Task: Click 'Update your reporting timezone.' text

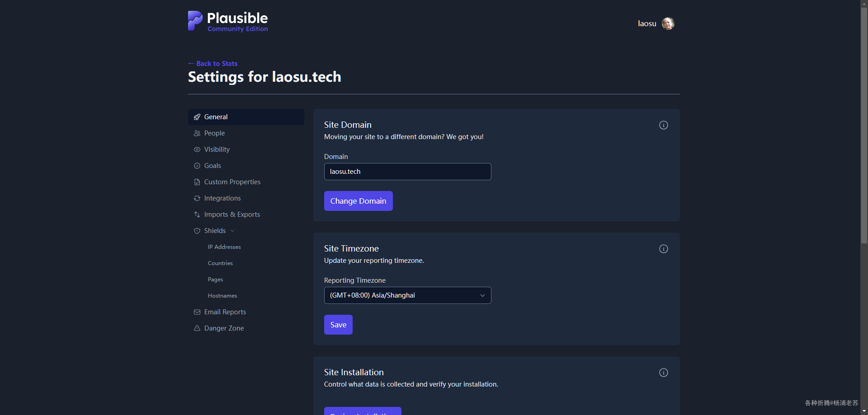Action: [x=374, y=261]
